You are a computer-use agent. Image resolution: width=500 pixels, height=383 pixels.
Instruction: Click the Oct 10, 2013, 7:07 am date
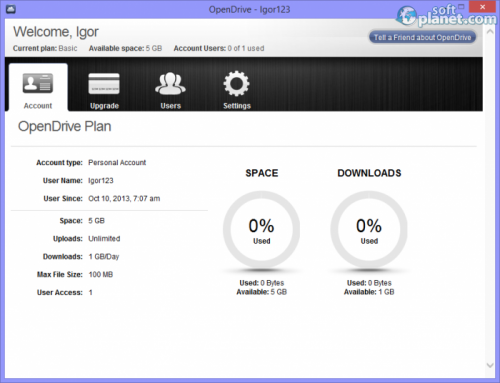pyautogui.click(x=124, y=199)
